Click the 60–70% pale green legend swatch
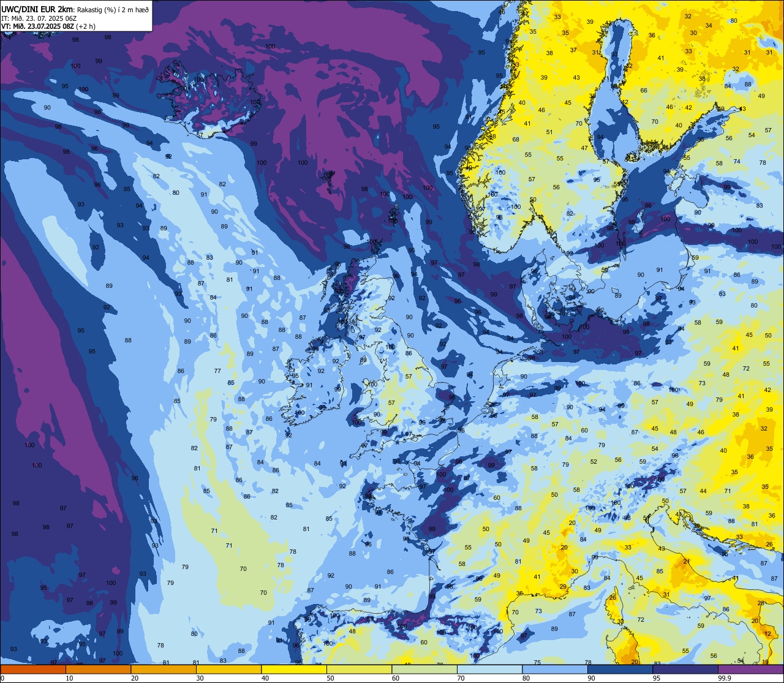Viewport: 784px width, 683px height. pos(424,669)
